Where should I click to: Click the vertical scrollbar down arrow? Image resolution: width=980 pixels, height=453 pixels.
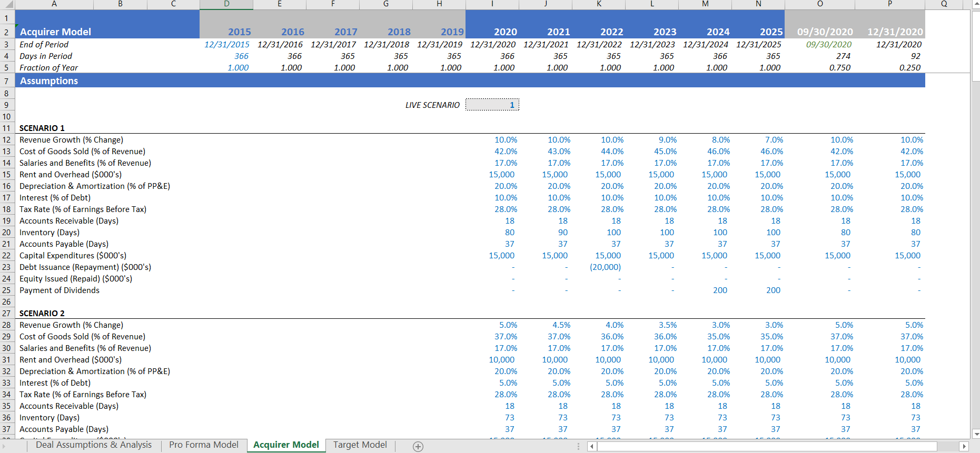tap(976, 435)
